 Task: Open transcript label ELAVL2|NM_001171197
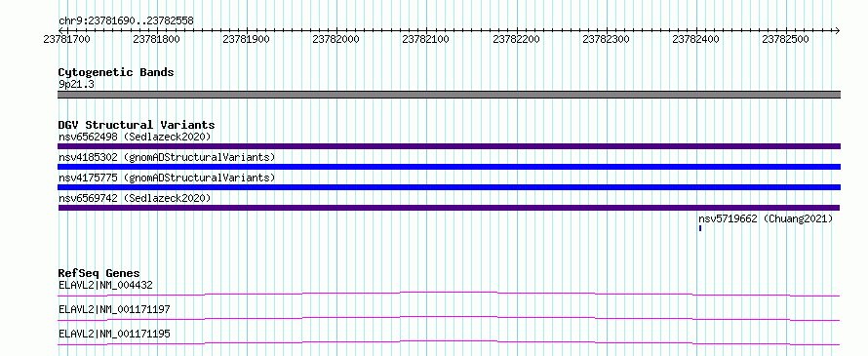click(114, 309)
